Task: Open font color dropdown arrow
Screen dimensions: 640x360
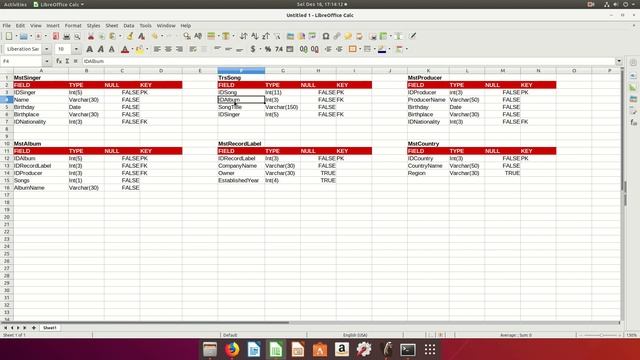Action: click(132, 49)
